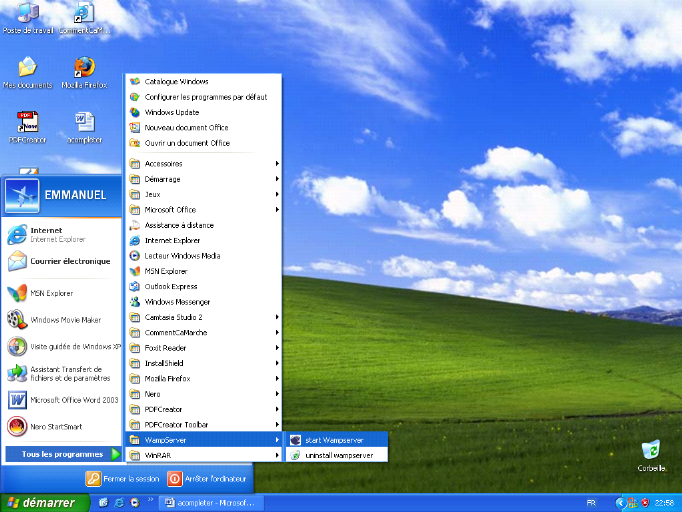
Task: Click start WampServer in the submenu
Action: tap(334, 440)
